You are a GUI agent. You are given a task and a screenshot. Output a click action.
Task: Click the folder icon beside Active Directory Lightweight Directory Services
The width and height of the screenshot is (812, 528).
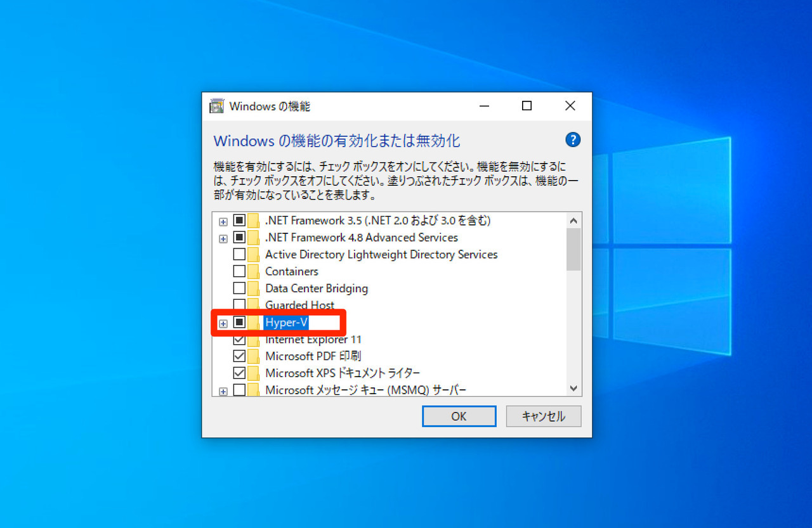(254, 255)
